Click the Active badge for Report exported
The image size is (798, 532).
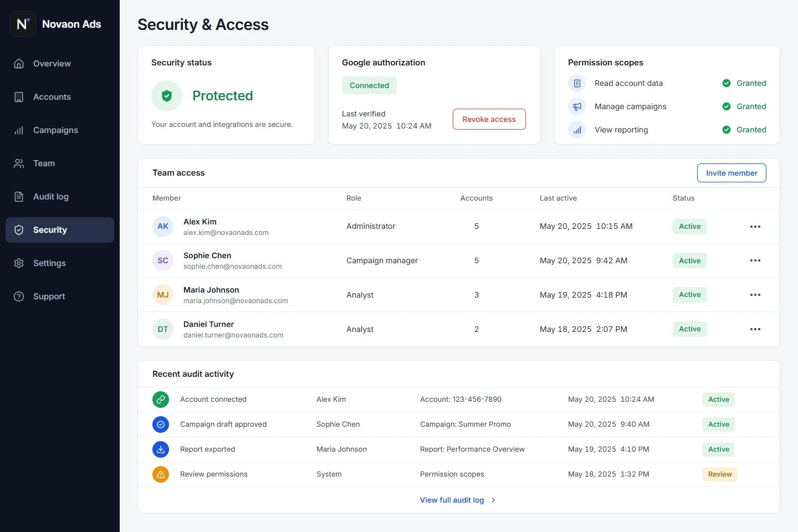(719, 449)
